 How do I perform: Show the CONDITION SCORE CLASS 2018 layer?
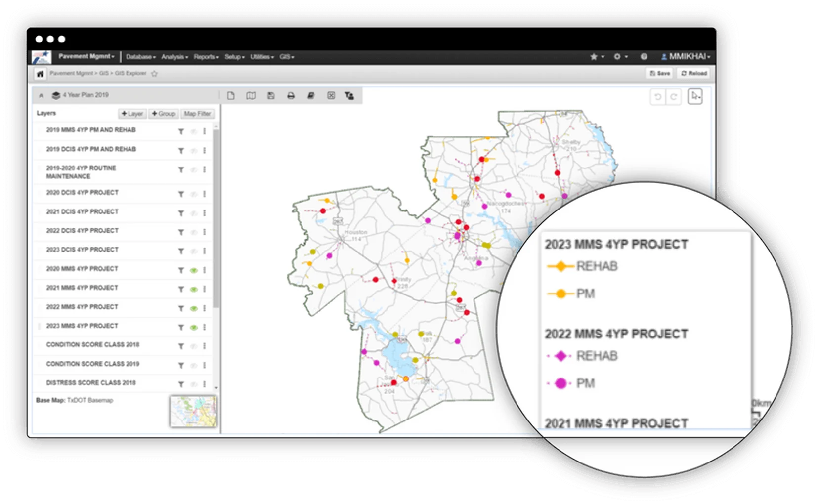click(x=194, y=346)
